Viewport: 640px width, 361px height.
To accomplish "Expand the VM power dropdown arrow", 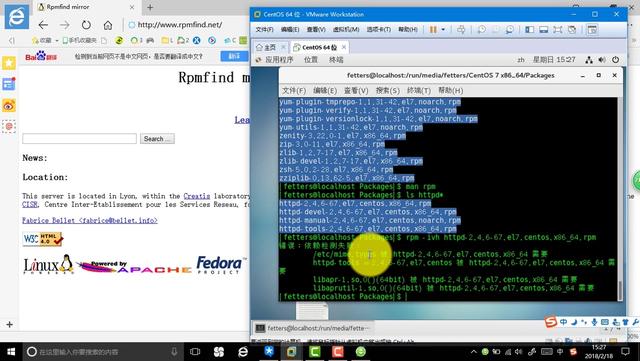I will [x=443, y=29].
